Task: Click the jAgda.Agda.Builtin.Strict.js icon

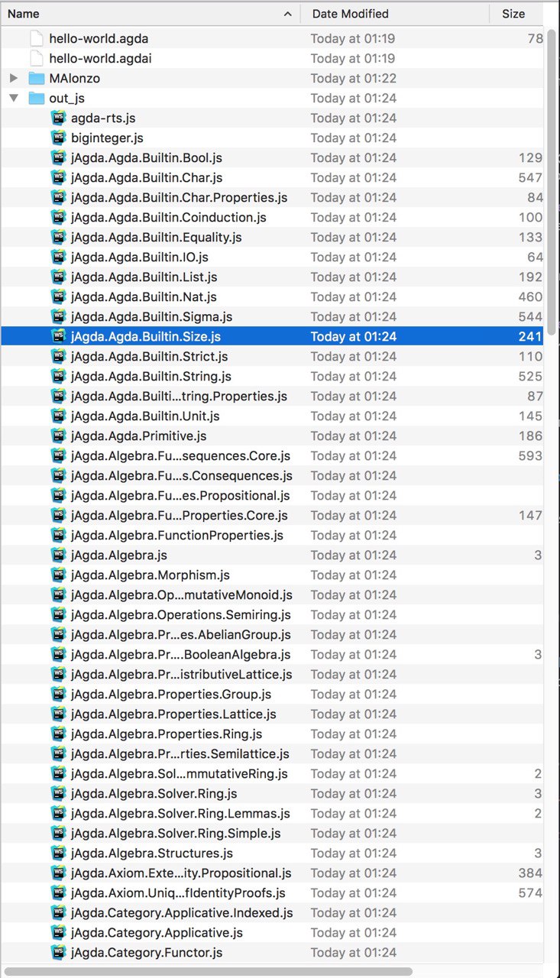Action: click(58, 356)
